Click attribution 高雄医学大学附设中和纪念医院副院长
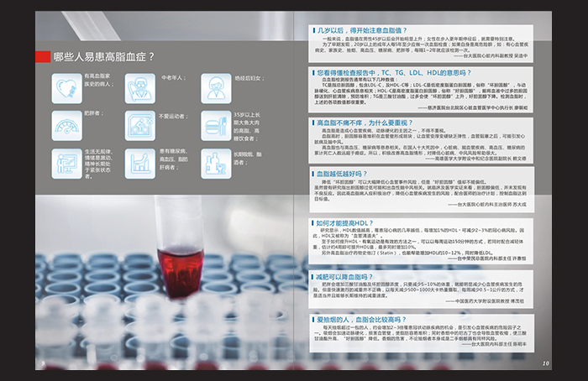This screenshot has height=381, width=588. 473,159
